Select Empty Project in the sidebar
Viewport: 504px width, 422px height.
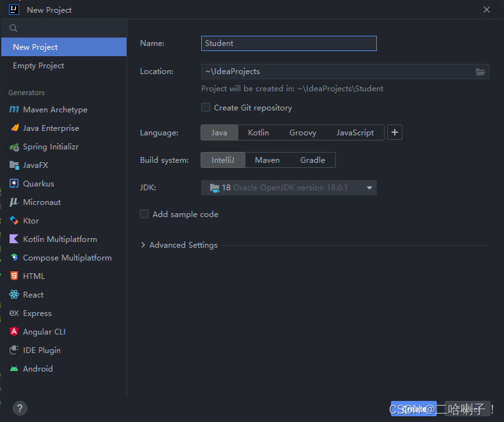point(64,66)
